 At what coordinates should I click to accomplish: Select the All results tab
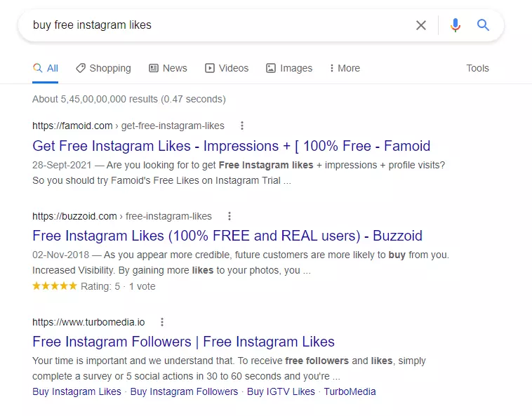coord(46,68)
